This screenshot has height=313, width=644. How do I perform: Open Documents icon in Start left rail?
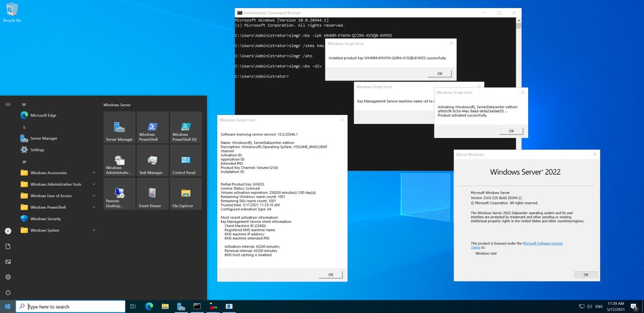coord(8,246)
